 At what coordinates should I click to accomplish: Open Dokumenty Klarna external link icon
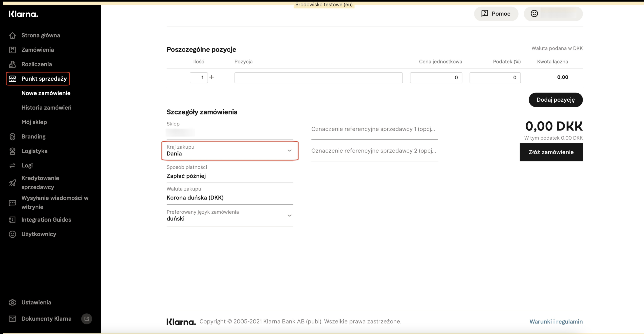coord(86,319)
